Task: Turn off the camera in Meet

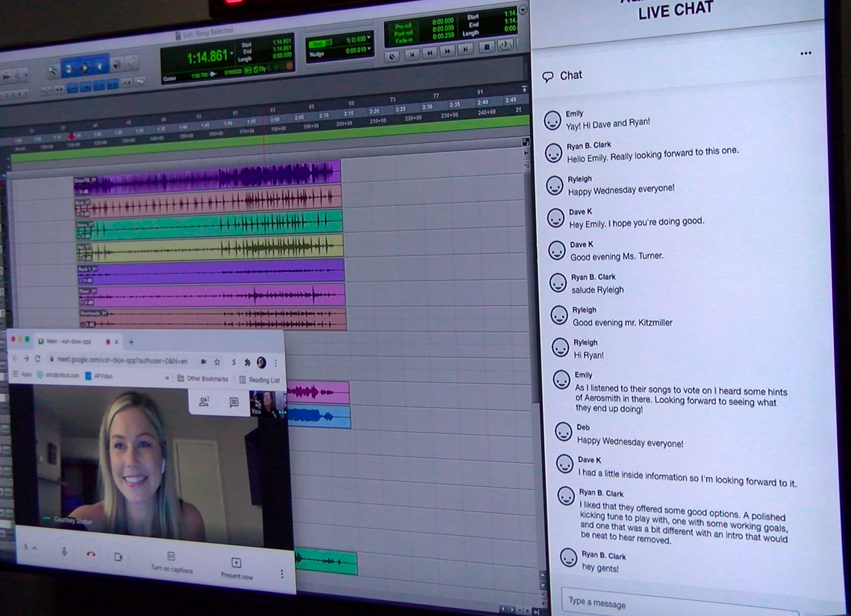Action: click(118, 556)
